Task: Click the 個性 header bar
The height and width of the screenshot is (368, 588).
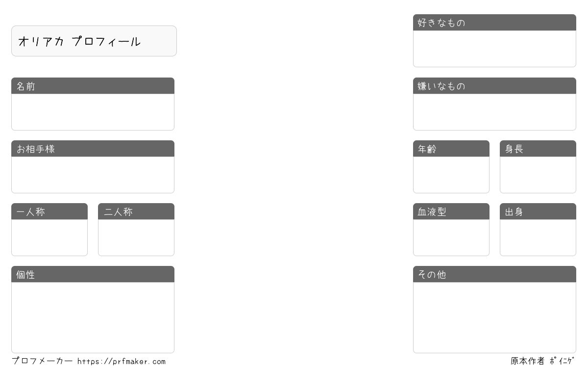Action: pyautogui.click(x=93, y=274)
